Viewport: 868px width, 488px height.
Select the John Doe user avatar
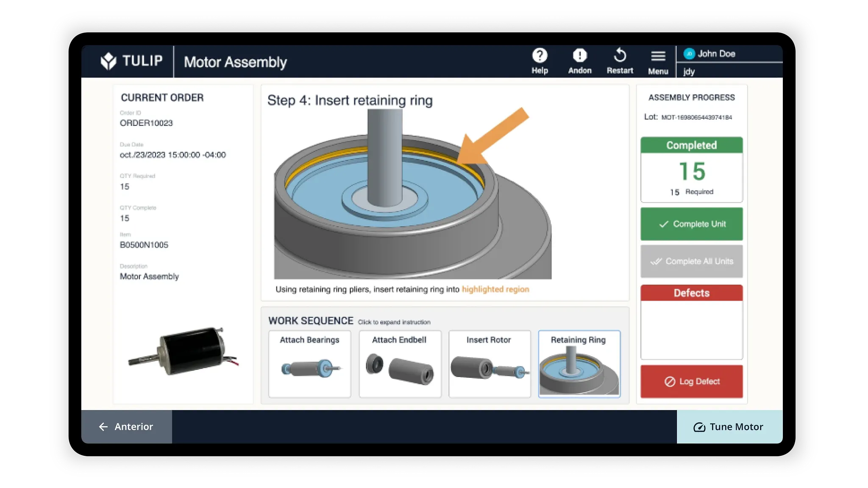690,53
